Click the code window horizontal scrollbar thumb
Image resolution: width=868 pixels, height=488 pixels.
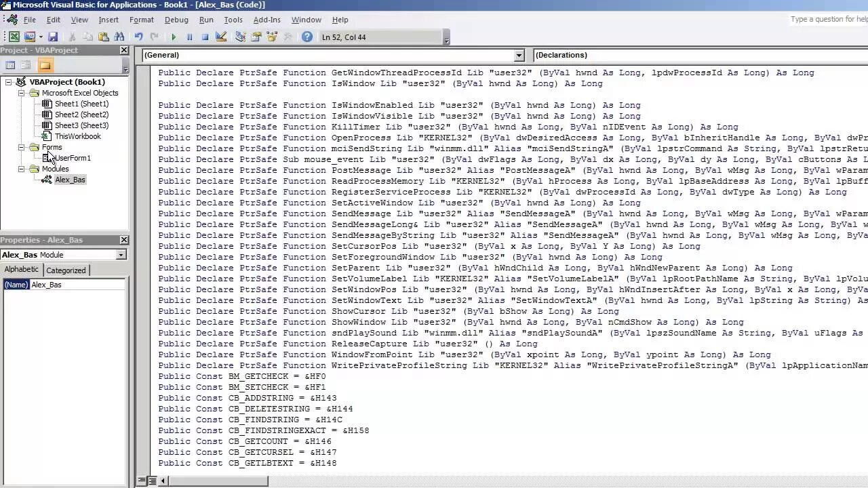[218, 481]
